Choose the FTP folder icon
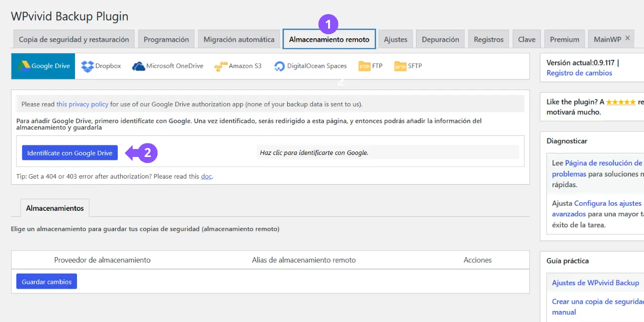The height and width of the screenshot is (322, 644). [364, 66]
